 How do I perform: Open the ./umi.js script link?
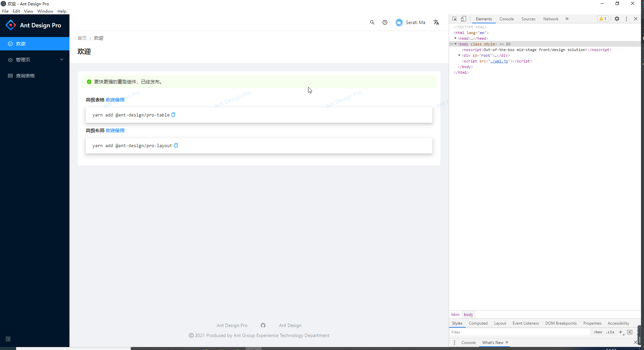click(499, 61)
